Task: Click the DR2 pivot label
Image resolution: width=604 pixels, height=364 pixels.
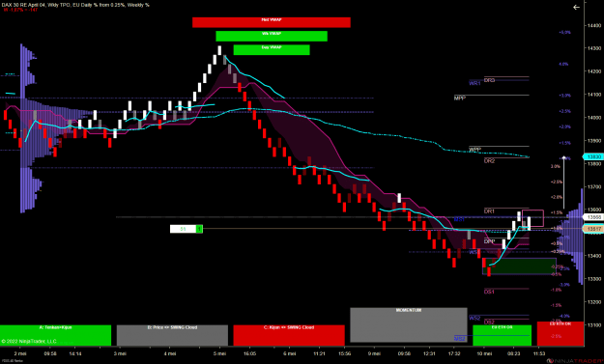Action: (489, 161)
